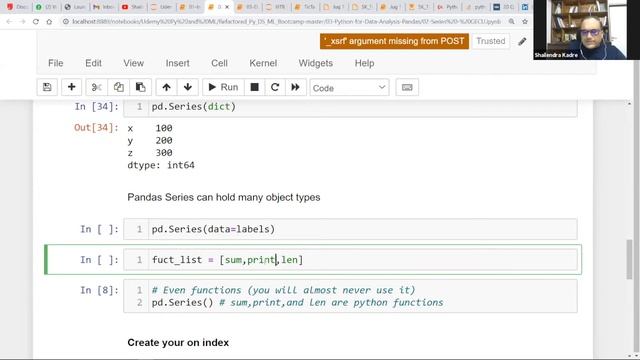This screenshot has height=360, width=640.
Task: Copy selected cells icon
Action: 118,87
